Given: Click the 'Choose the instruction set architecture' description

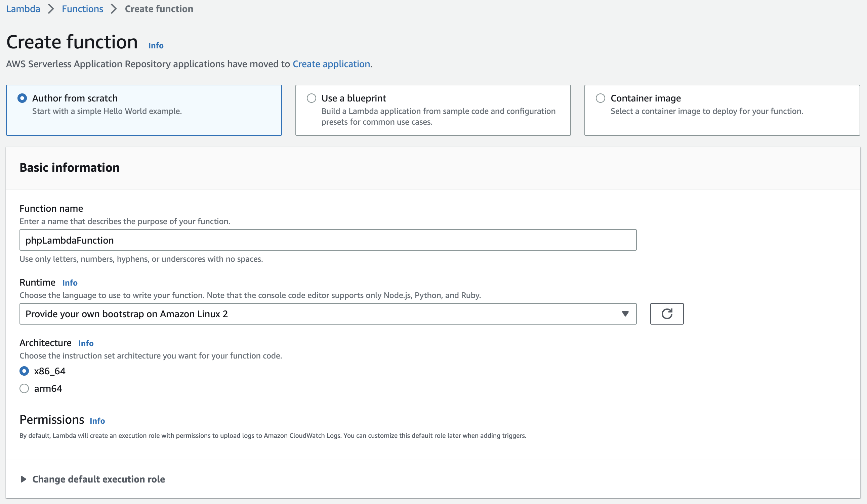Looking at the screenshot, I should (151, 355).
